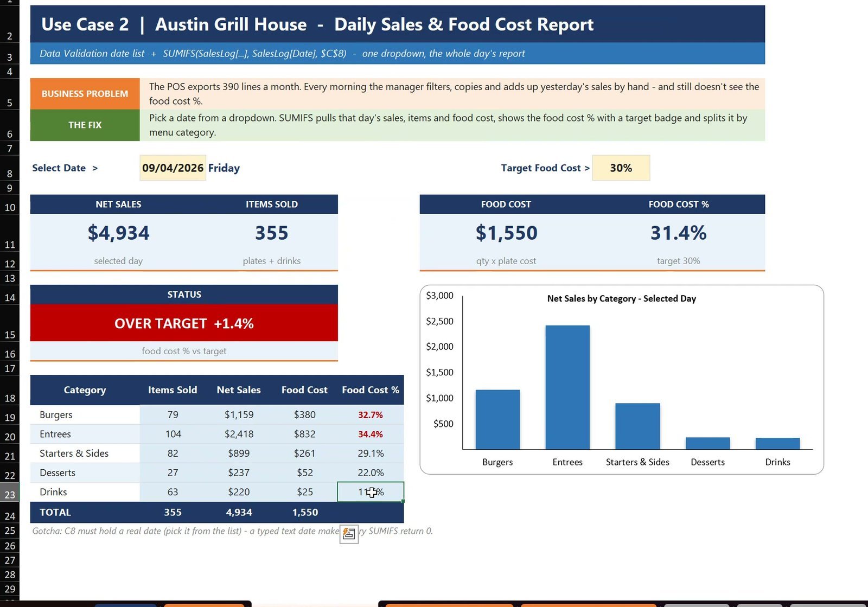Click Burgers food cost percent 32.7%

371,415
